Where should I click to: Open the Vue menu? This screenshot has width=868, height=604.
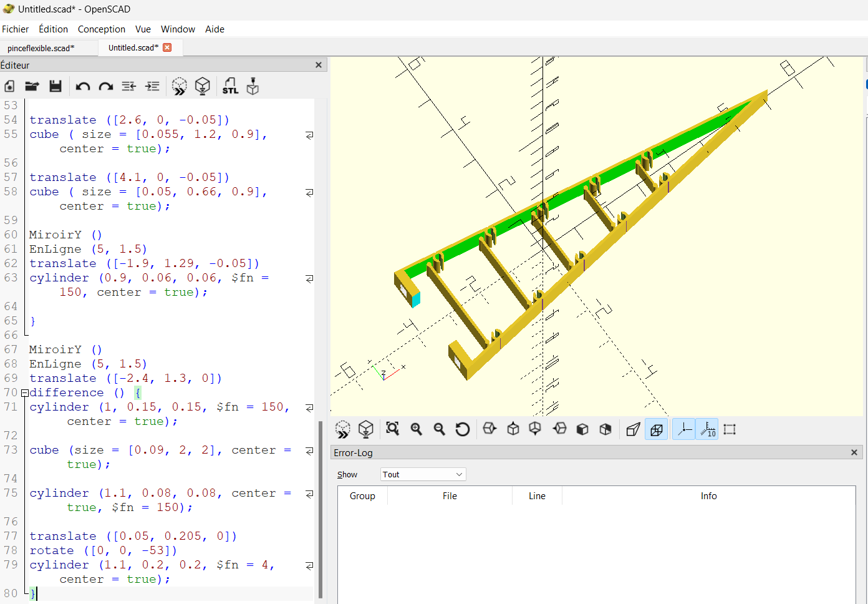[x=143, y=29]
